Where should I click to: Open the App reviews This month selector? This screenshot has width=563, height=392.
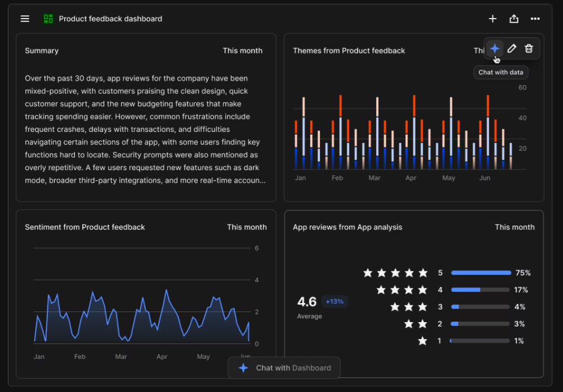coord(515,227)
